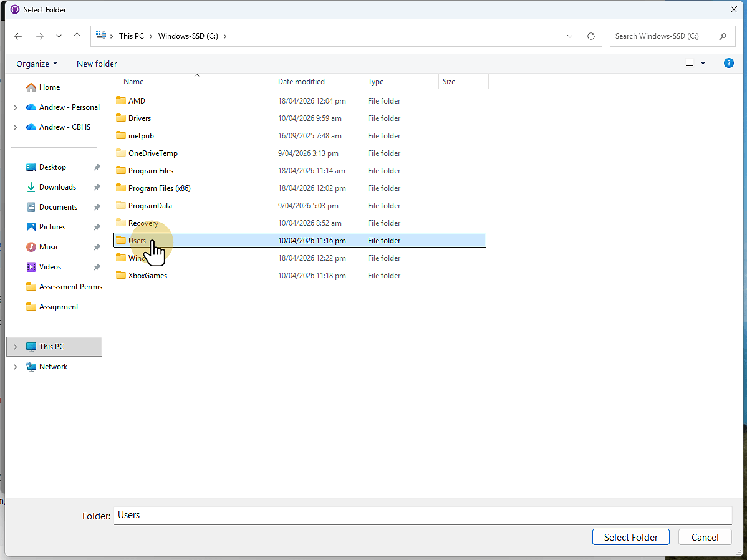Sort by the Date modified column
Viewport: 747px width, 560px height.
pos(302,82)
